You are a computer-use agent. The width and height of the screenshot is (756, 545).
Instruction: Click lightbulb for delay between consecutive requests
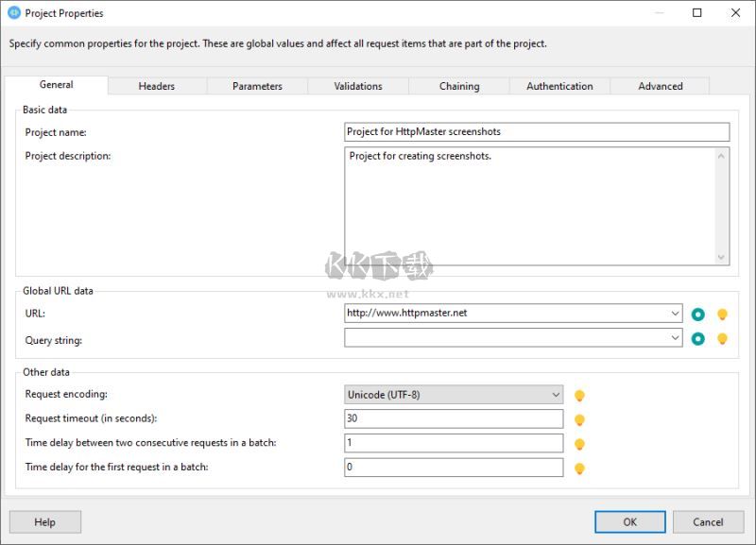580,444
